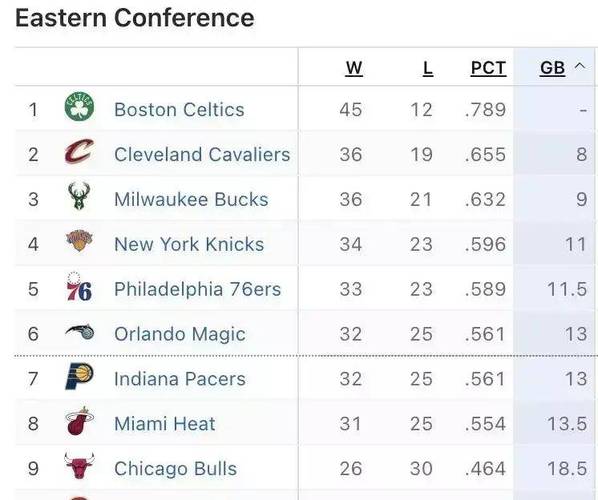The image size is (598, 500).
Task: Open the Chicago Bulls team link
Action: tap(175, 469)
